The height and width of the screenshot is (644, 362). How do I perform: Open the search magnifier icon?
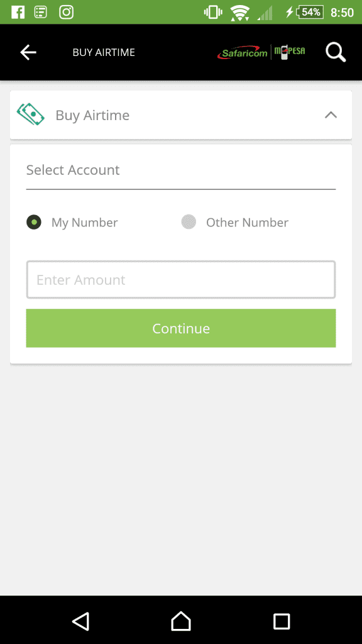click(336, 53)
